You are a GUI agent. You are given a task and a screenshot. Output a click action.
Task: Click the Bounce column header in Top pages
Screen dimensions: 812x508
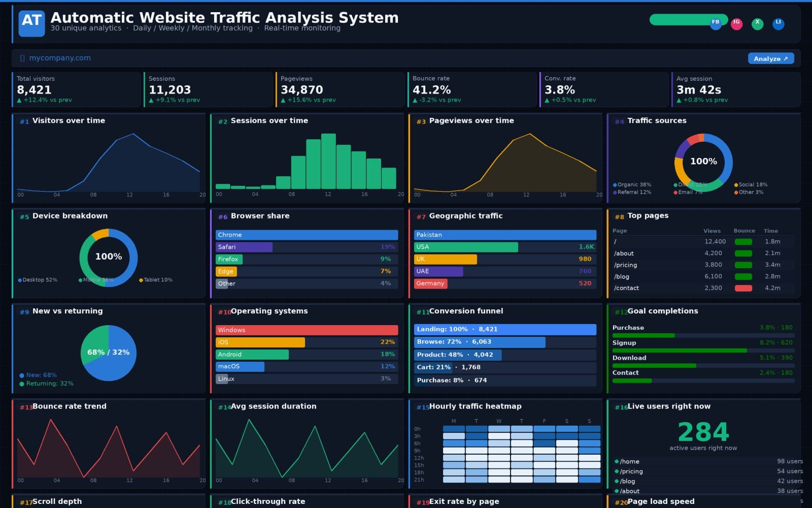coord(744,231)
